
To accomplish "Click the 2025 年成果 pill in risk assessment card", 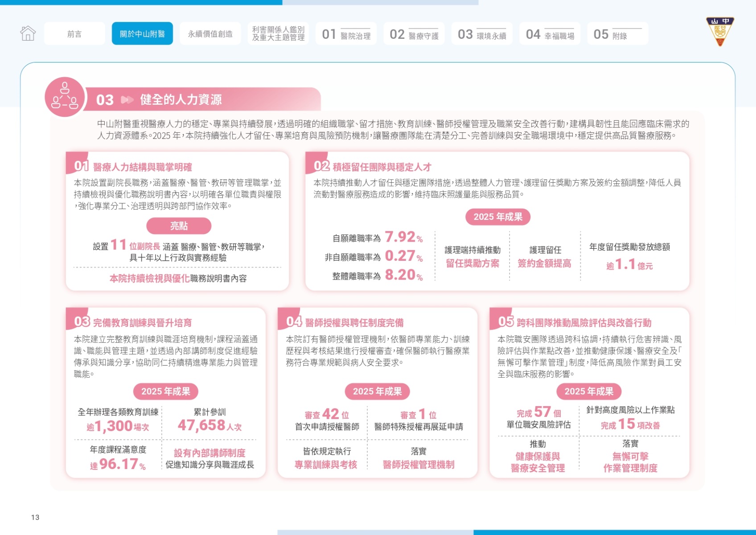I will pos(589,391).
